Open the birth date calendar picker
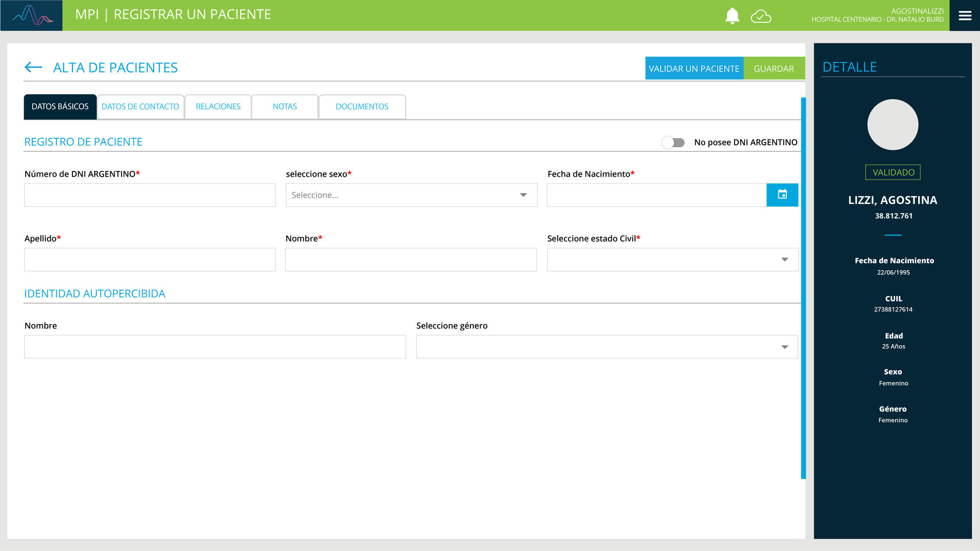 (x=782, y=195)
